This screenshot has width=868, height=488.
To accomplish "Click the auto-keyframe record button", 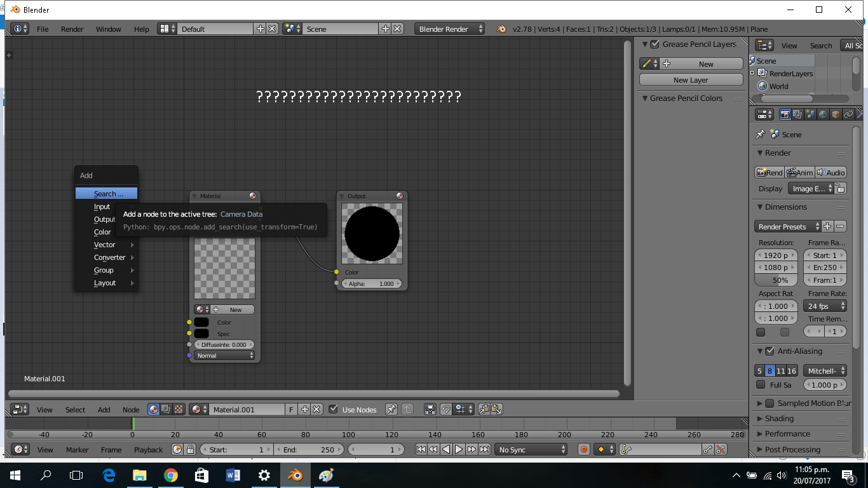I will [584, 449].
